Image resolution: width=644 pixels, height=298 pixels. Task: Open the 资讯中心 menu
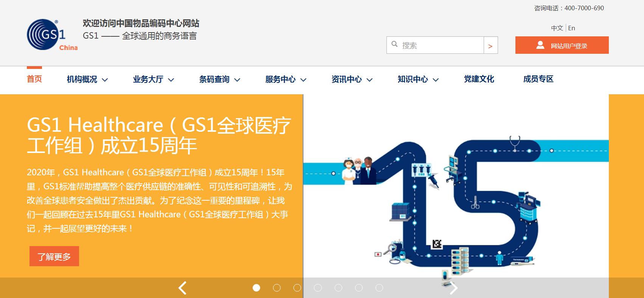coord(347,79)
